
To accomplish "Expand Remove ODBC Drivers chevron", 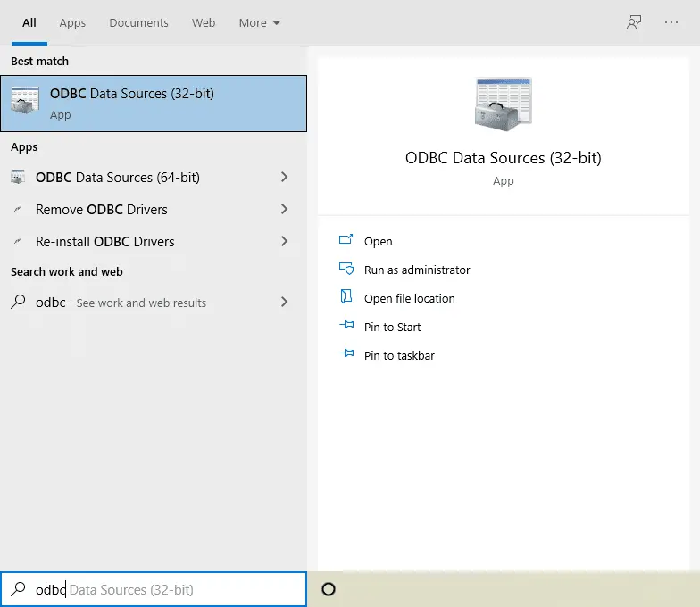I will click(x=284, y=209).
